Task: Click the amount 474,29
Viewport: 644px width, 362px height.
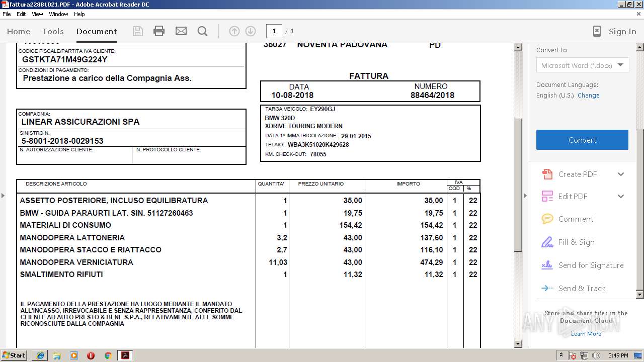Action: [x=432, y=262]
